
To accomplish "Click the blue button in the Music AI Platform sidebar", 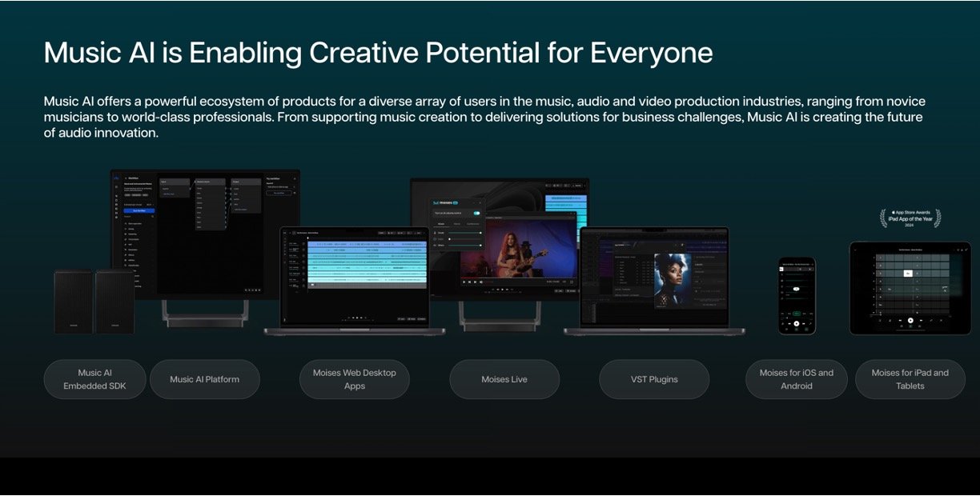I will point(139,211).
